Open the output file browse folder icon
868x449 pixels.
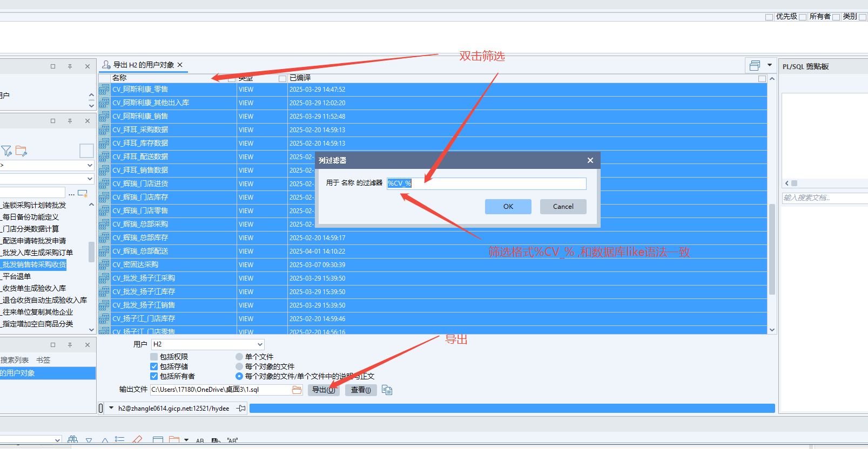click(297, 390)
